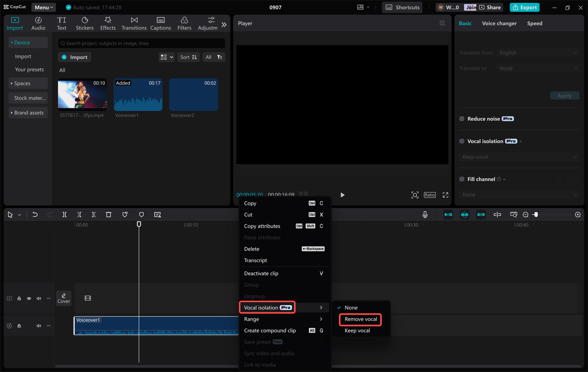Image resolution: width=588 pixels, height=372 pixels.
Task: Click the filter icon beside All
Action: click(x=220, y=57)
